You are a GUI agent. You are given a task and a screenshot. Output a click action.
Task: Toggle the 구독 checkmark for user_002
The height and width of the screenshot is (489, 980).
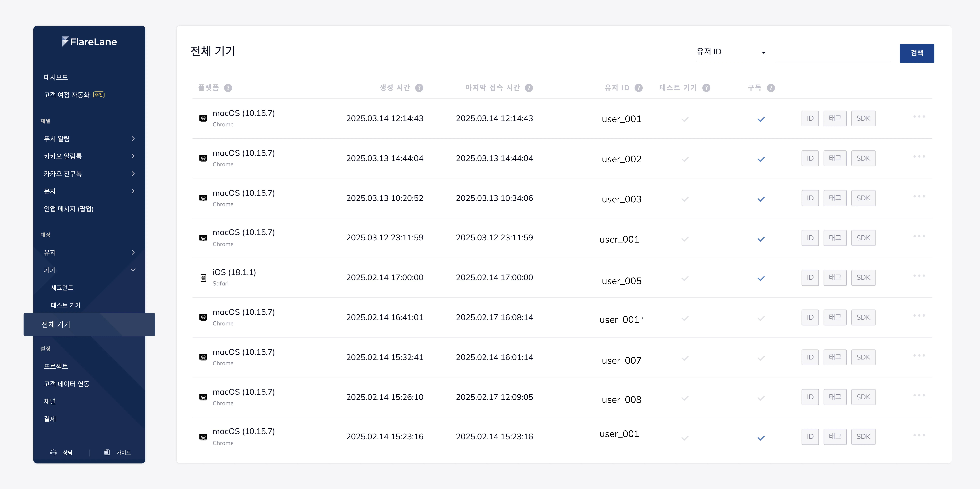[761, 159]
